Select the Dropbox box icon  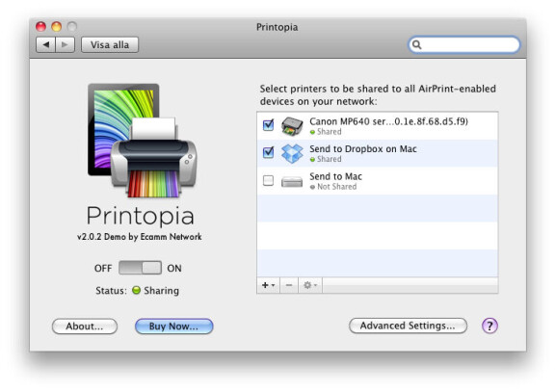point(292,153)
